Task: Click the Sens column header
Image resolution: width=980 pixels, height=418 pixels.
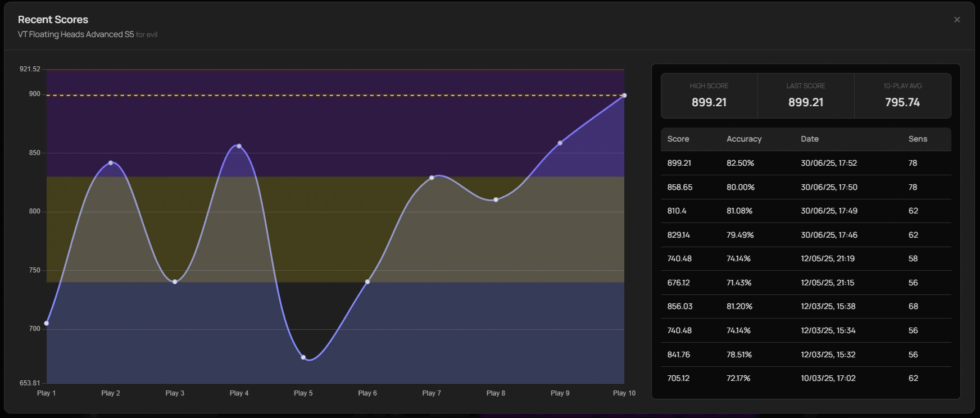Action: coord(918,139)
